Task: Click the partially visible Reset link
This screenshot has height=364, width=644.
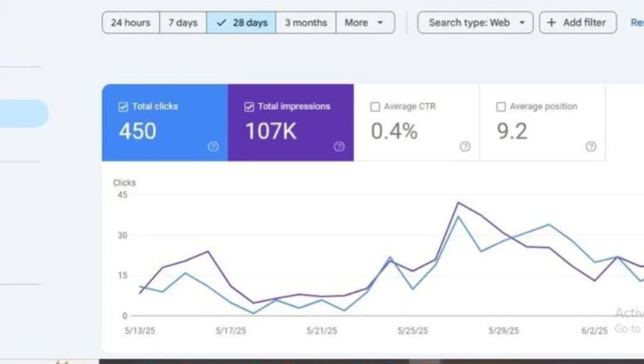Action: point(636,23)
